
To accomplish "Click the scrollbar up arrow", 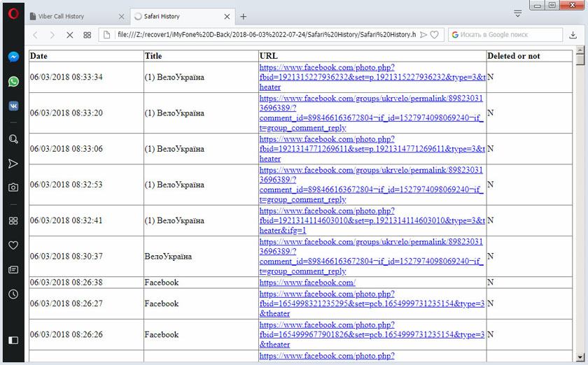I will tap(580, 50).
